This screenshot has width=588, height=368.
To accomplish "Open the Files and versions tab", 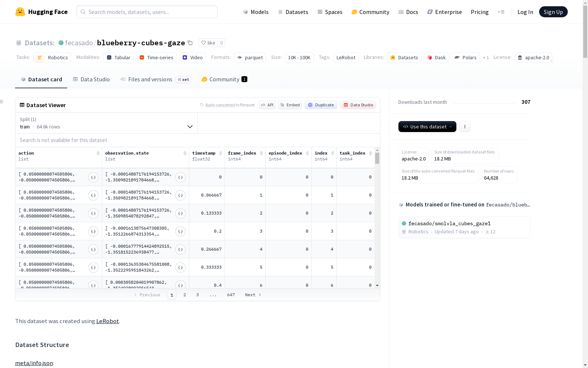I will 155,79.
